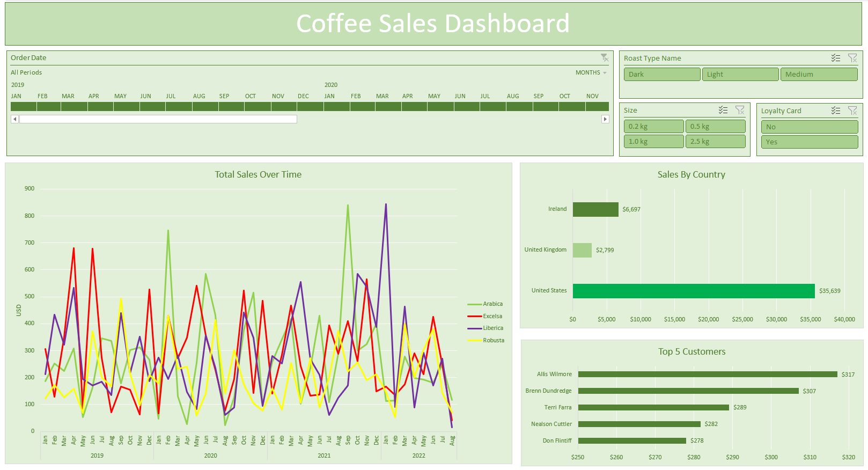Filter Loyalty Card to No
Viewport: 868px width, 470px height.
tap(810, 127)
